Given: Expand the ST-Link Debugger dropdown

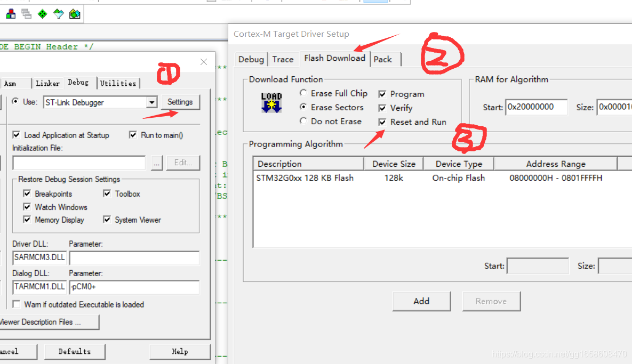Looking at the screenshot, I should [x=151, y=102].
